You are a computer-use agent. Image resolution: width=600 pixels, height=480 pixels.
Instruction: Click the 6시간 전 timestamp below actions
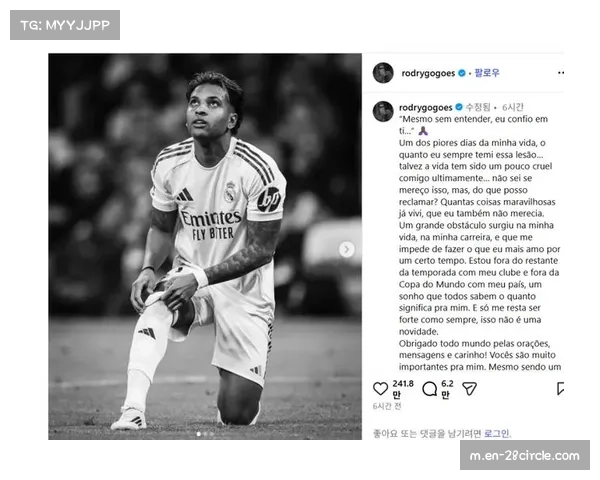click(387, 406)
